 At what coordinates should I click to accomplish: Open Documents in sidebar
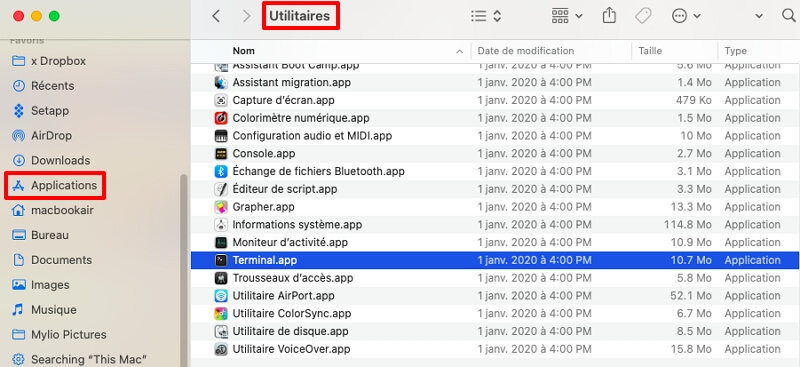tap(52, 260)
